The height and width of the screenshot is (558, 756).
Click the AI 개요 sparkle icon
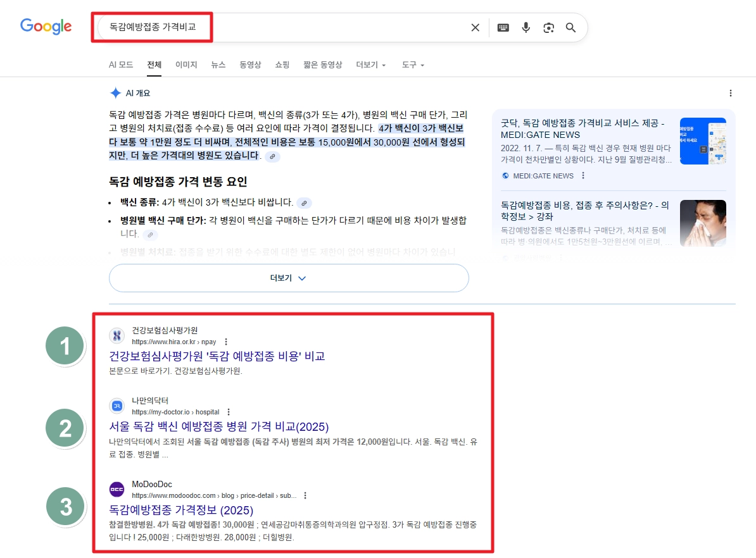point(116,92)
